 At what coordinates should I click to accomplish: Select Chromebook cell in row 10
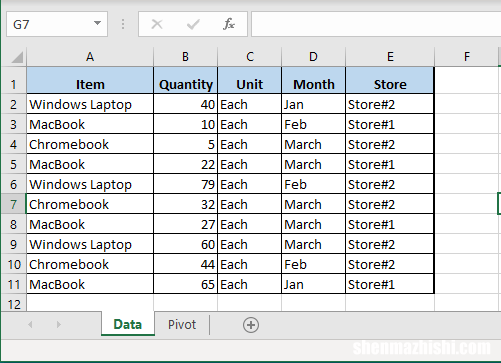(90, 264)
